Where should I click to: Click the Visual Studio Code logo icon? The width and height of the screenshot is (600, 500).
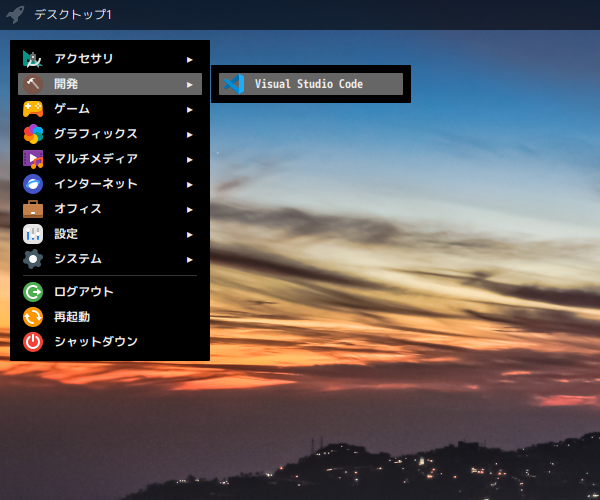pos(234,84)
